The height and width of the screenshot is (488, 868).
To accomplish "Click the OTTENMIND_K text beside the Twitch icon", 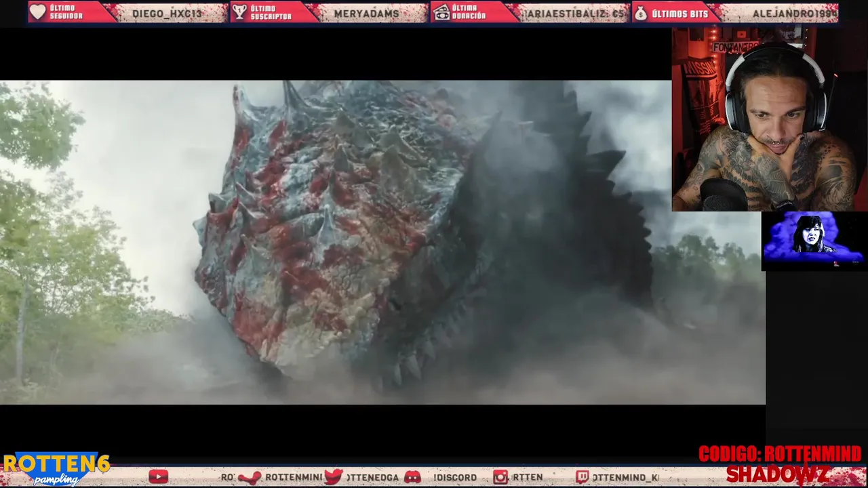I will 625,477.
